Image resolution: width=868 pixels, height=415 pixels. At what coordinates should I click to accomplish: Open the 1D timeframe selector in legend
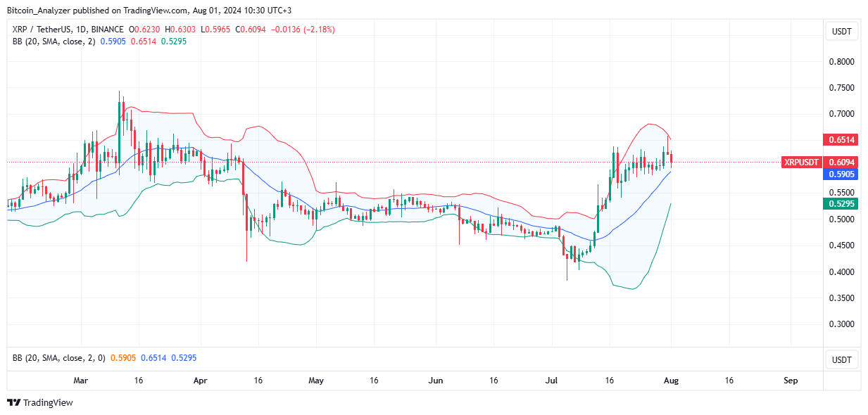coord(80,30)
